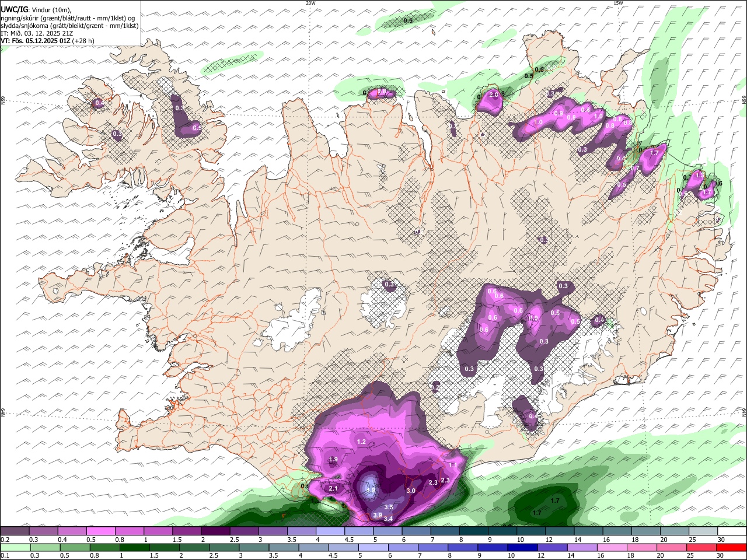The width and height of the screenshot is (747, 560).
Task: Click the 'rigning/skúrir' caption line
Action: [68, 18]
